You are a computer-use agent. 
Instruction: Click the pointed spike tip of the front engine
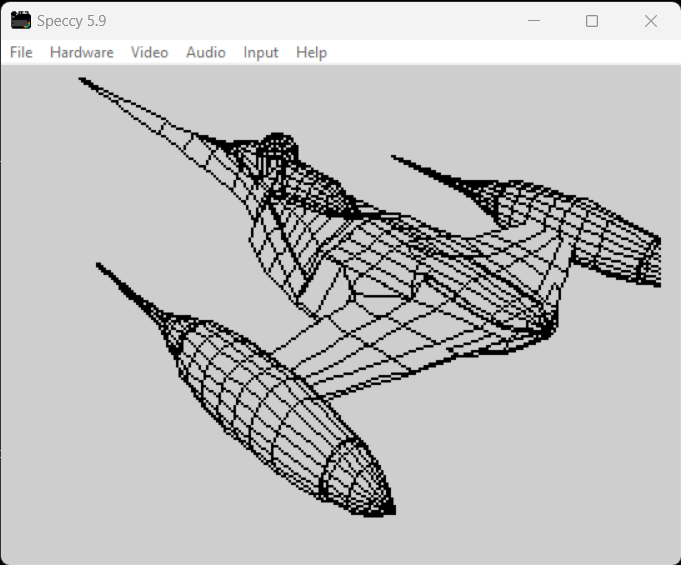click(x=100, y=266)
